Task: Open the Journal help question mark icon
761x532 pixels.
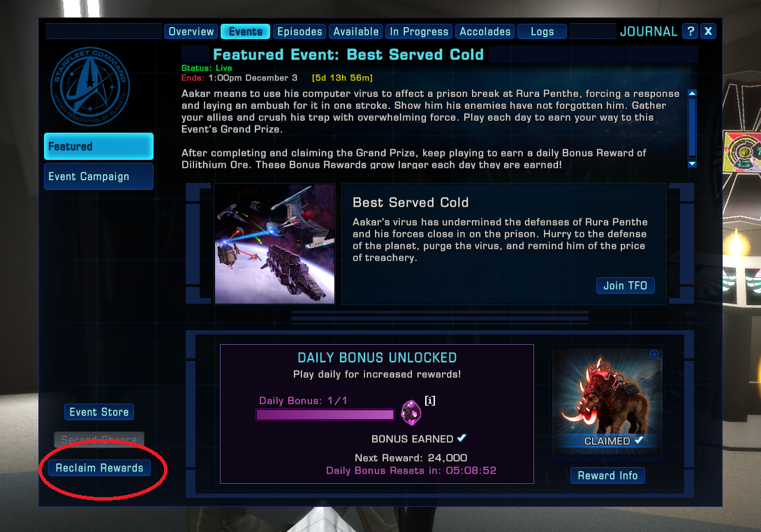Action: click(x=690, y=31)
